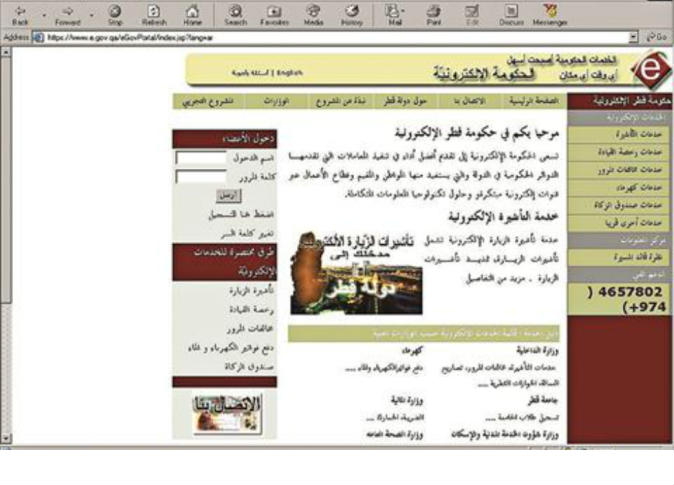Open حول دولة قطر (about Qatar) nav tab
Image resolution: width=674 pixels, height=485 pixels.
[x=405, y=101]
